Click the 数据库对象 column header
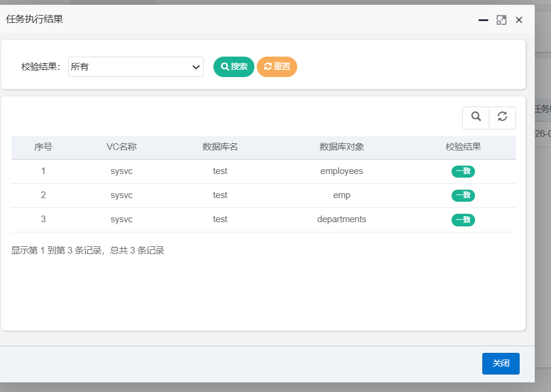The height and width of the screenshot is (392, 551). click(342, 147)
